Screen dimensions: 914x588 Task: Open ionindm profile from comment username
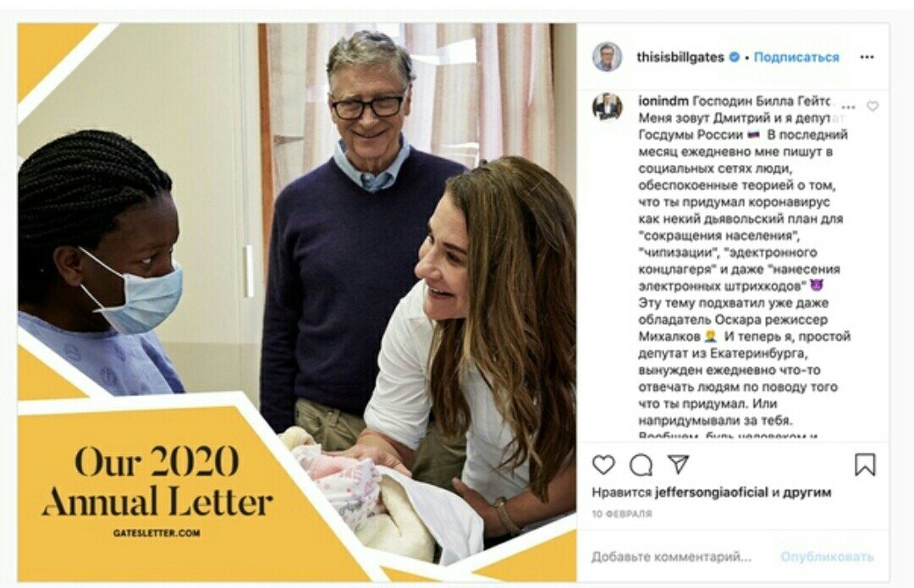tap(663, 101)
